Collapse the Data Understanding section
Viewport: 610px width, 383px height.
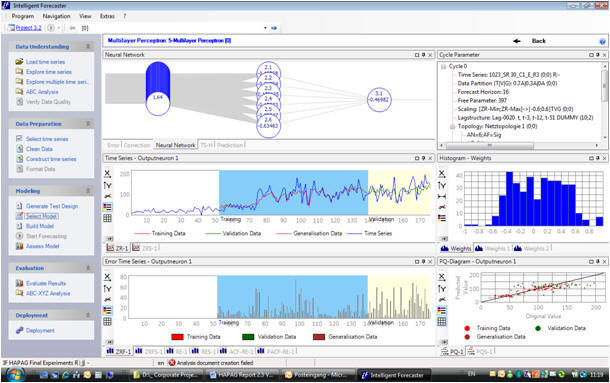(x=88, y=47)
